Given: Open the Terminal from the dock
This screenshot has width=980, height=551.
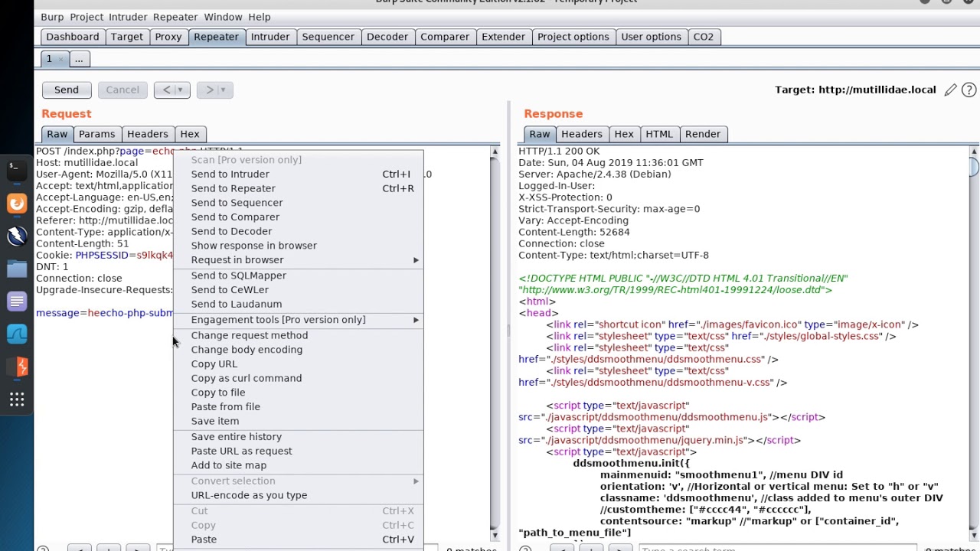Looking at the screenshot, I should [x=16, y=169].
